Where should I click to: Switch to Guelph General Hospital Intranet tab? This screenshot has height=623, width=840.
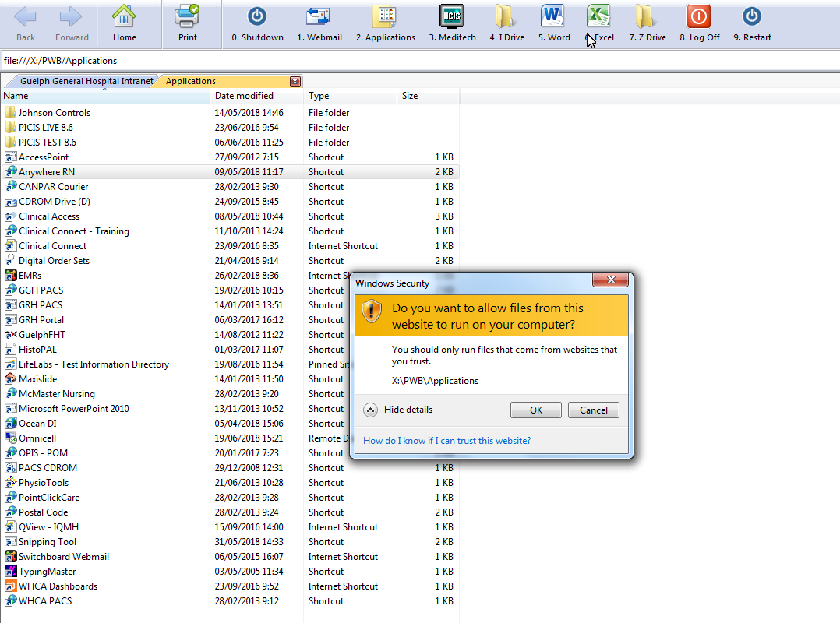[86, 81]
